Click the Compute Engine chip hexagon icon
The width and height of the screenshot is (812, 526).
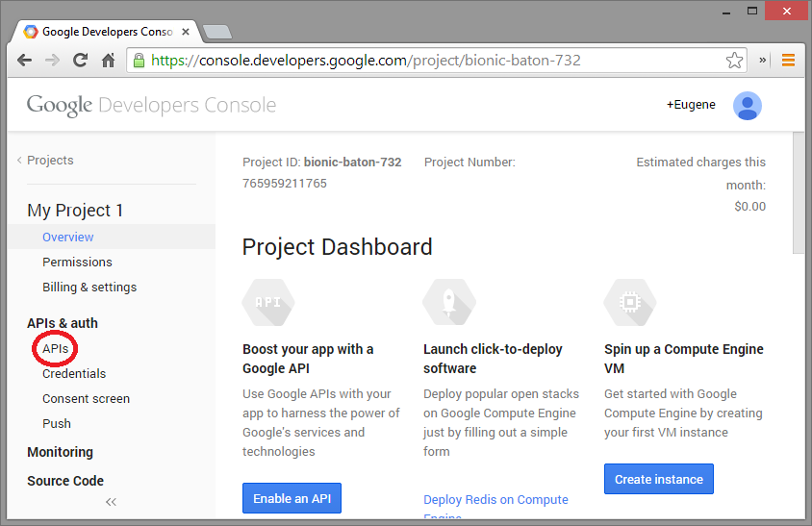click(x=630, y=302)
